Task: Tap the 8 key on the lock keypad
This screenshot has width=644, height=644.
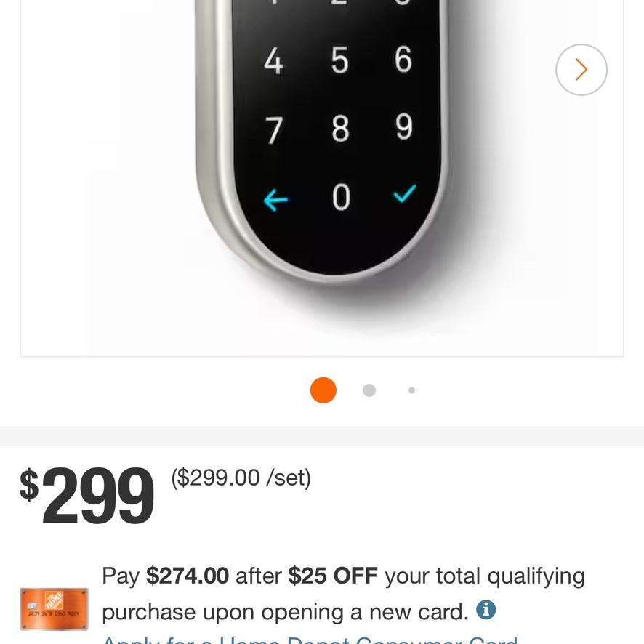Action: [340, 129]
